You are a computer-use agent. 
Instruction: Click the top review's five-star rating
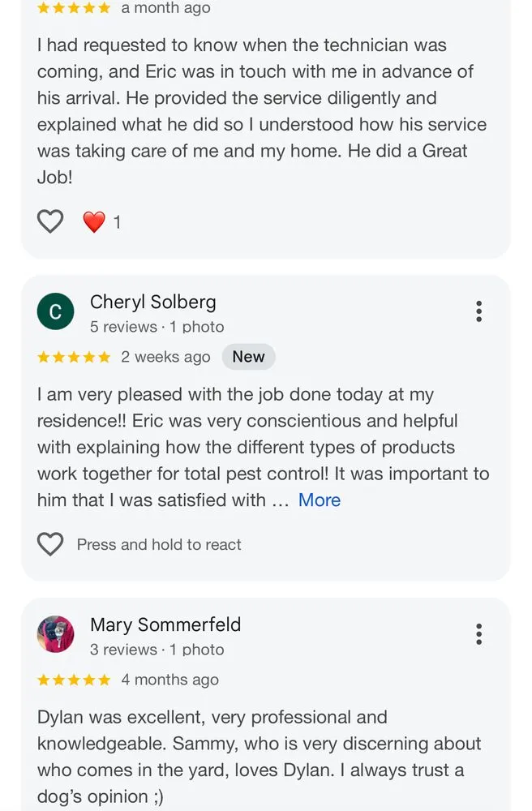click(x=74, y=8)
